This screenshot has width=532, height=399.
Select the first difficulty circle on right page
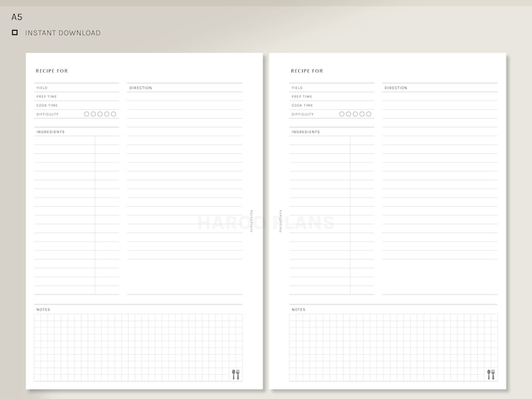(x=342, y=114)
